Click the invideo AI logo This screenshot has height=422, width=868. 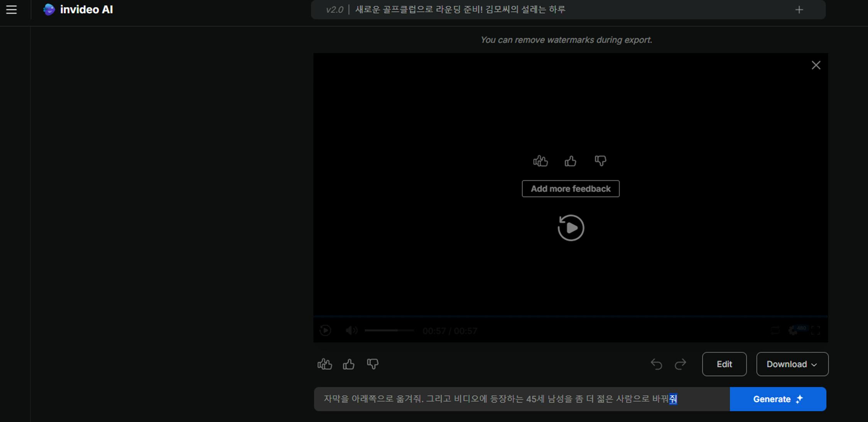[78, 10]
